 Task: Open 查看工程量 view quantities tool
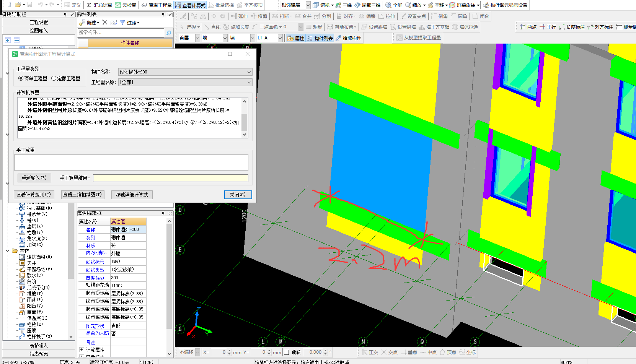[157, 5]
